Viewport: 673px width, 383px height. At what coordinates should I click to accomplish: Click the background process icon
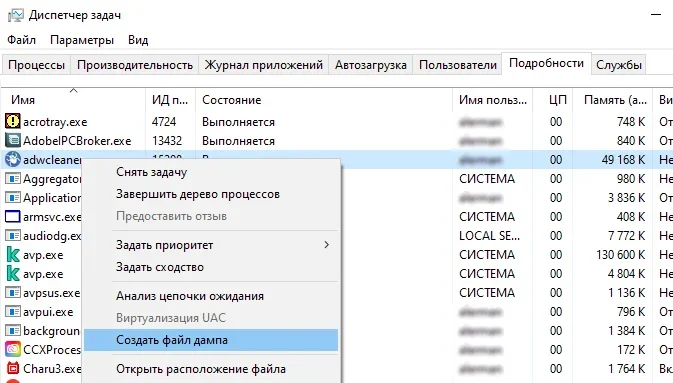[12, 331]
